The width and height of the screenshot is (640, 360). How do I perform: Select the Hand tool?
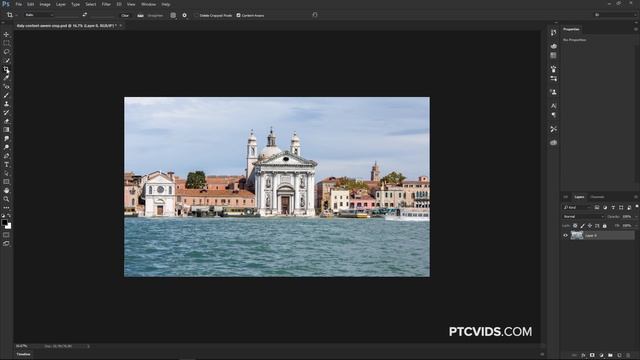[x=6, y=191]
